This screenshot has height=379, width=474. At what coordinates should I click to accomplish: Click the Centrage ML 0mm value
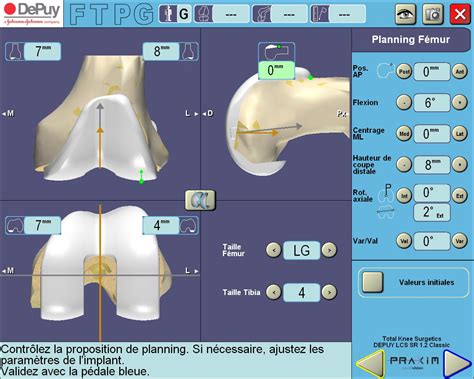(432, 134)
